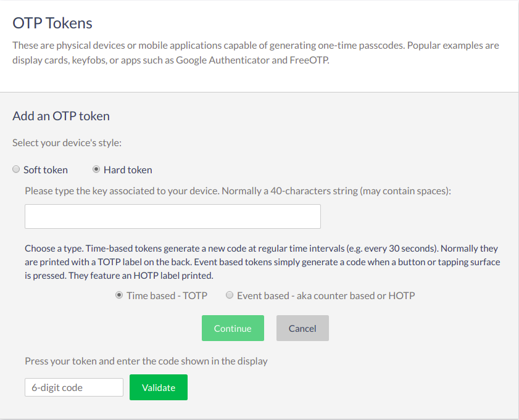
Task: Click the Google Authenticator description paragraph
Action: (255, 53)
